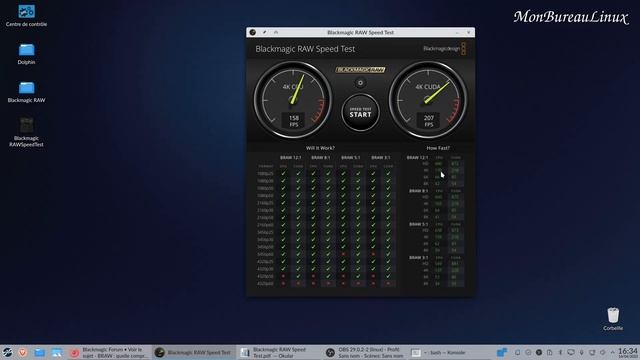The image size is (640, 360).
Task: Click the 1080p25 row label in the results table
Action: pyautogui.click(x=265, y=173)
